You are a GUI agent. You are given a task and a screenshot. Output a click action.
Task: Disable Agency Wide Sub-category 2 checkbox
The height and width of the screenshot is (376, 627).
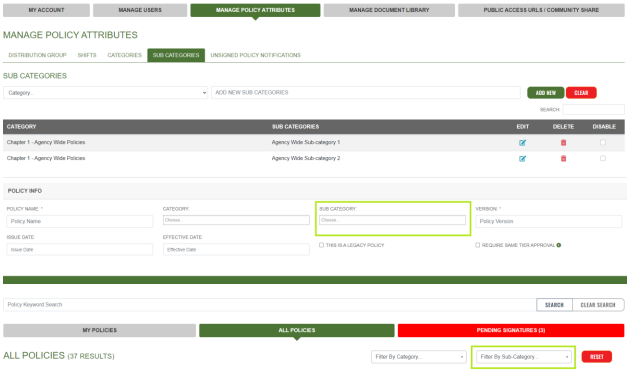[x=603, y=158]
